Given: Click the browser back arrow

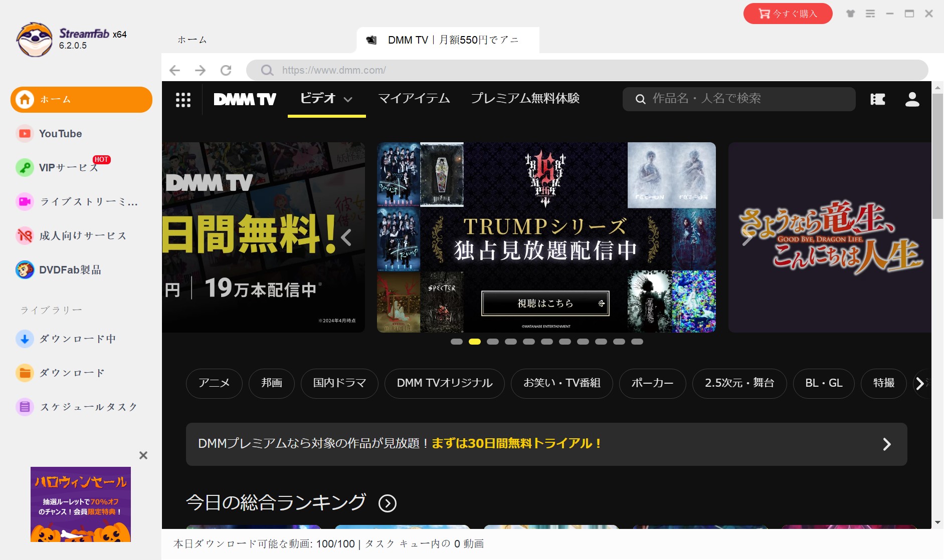Looking at the screenshot, I should pos(174,70).
